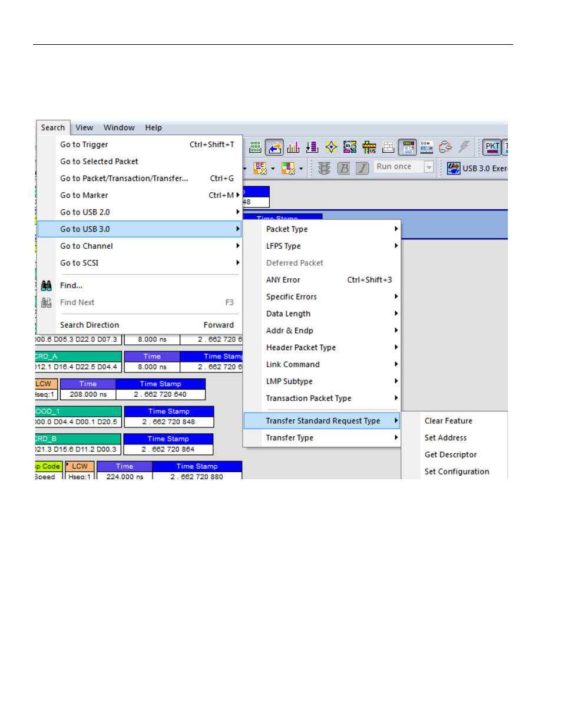
Task: Choose Set Configuration request
Action: point(454,472)
